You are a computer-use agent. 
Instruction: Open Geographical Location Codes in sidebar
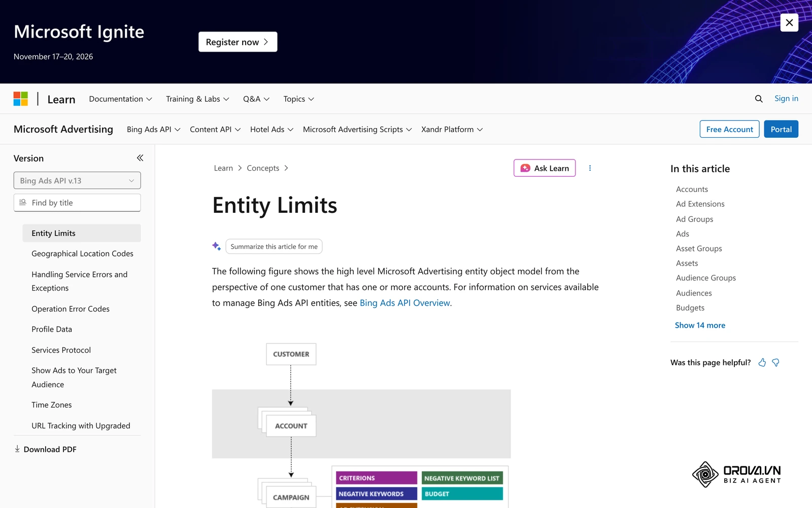(82, 253)
